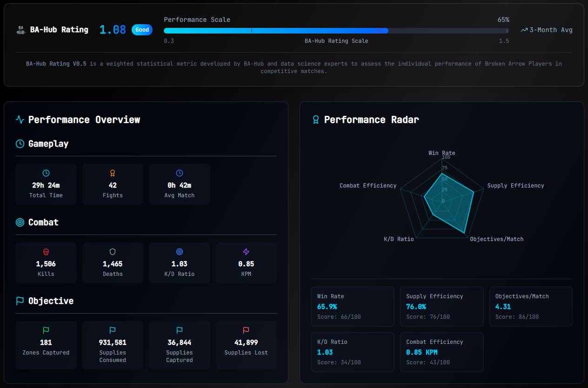Image resolution: width=588 pixels, height=388 pixels.
Task: Click the red flag icon above Supplies Lost
Action: coord(246,330)
